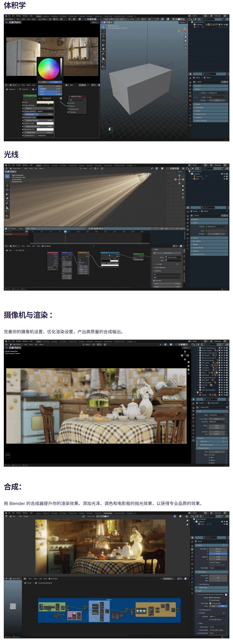Select the Move tool in the 光线 screenshot toolbar
233x644 pixels.
(7, 185)
